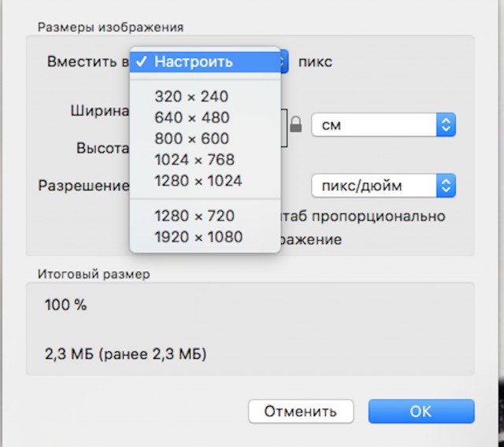Pick the 1280 × 720 HD preset
Image resolution: width=504 pixels, height=447 pixels.
(x=195, y=216)
